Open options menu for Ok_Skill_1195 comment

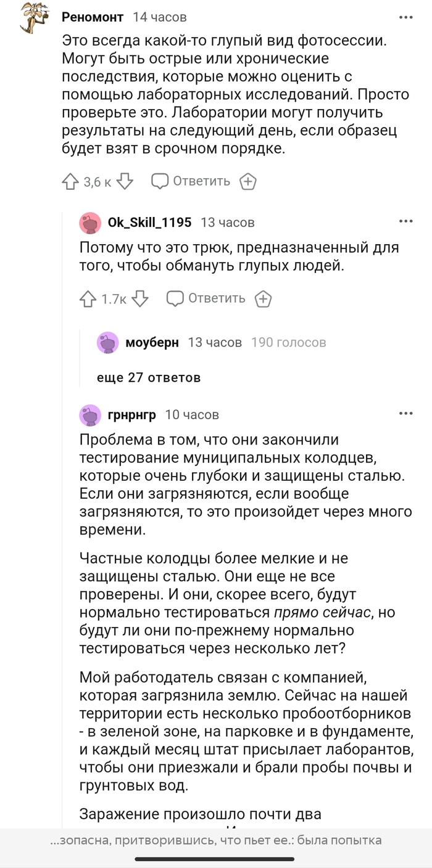405,221
